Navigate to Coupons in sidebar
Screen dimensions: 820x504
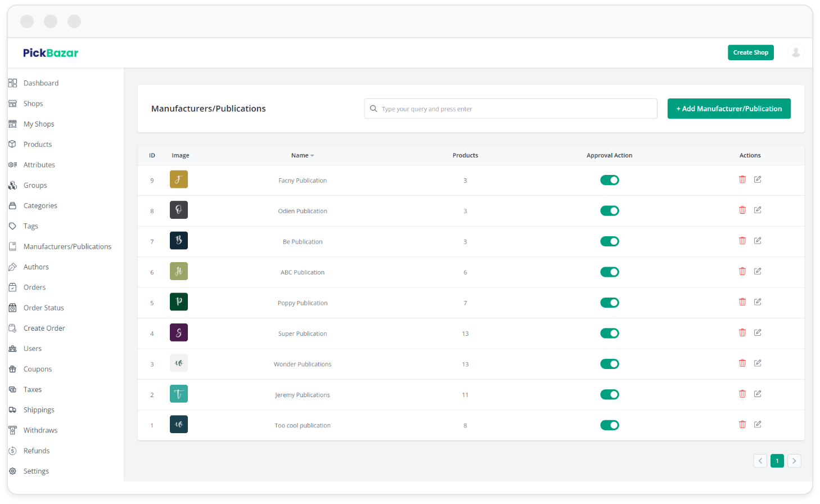pos(38,369)
